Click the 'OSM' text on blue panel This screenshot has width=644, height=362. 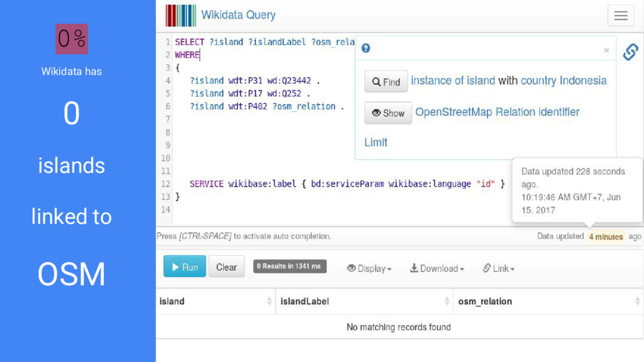(72, 274)
